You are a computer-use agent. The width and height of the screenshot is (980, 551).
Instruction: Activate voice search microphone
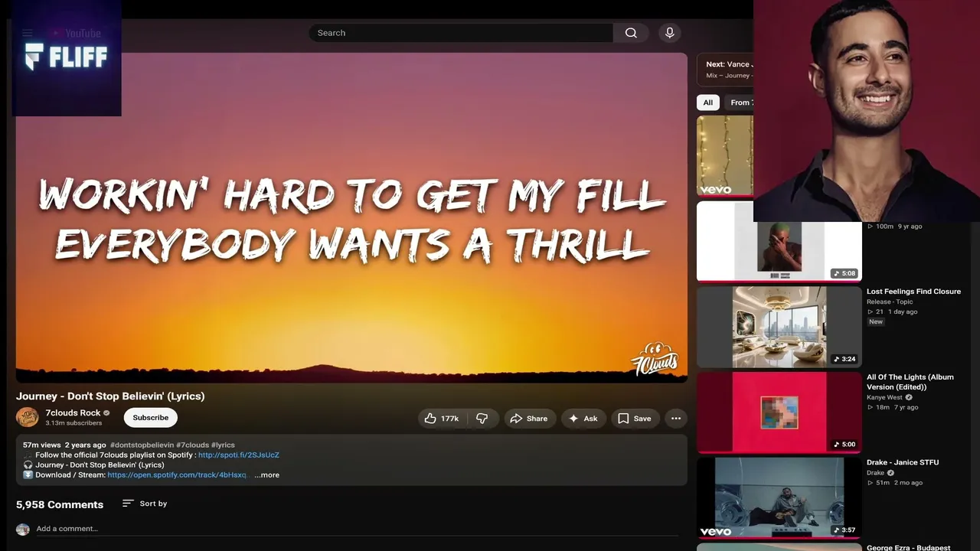(670, 33)
